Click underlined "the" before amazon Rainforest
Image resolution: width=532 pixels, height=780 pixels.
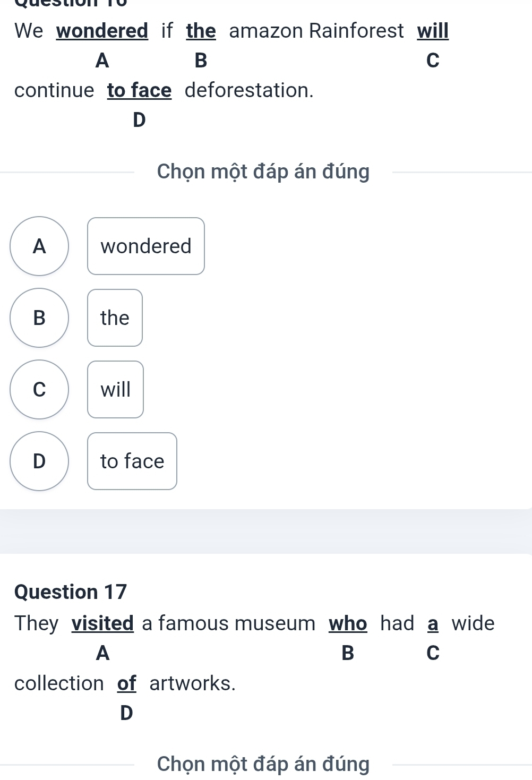click(x=201, y=31)
